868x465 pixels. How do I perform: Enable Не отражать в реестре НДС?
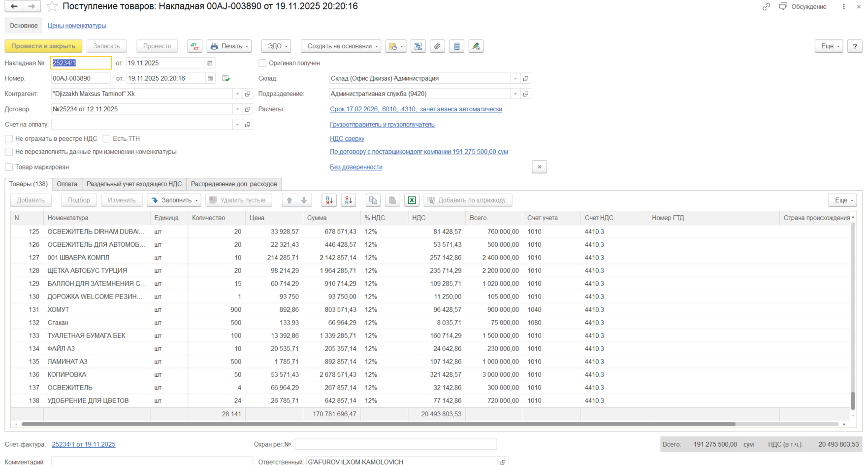[x=9, y=138]
